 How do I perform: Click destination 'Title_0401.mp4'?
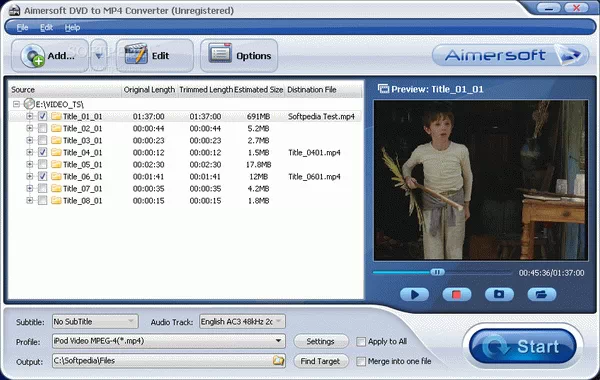pos(314,152)
